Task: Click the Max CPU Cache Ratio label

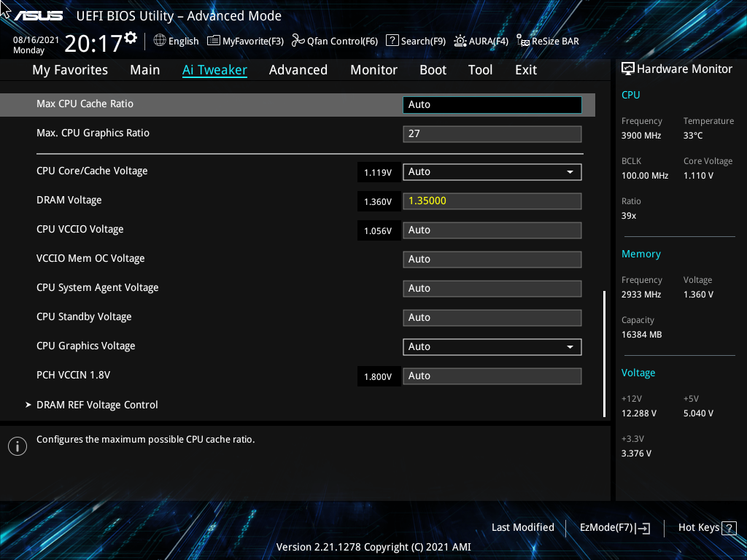Action: 85,104
